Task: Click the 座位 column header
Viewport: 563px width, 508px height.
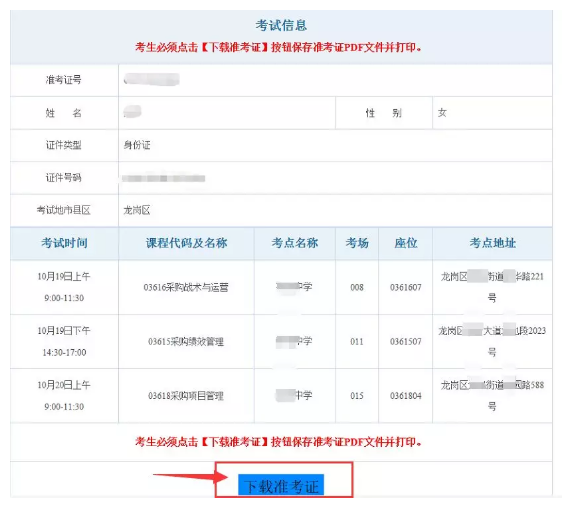Action: [x=406, y=243]
